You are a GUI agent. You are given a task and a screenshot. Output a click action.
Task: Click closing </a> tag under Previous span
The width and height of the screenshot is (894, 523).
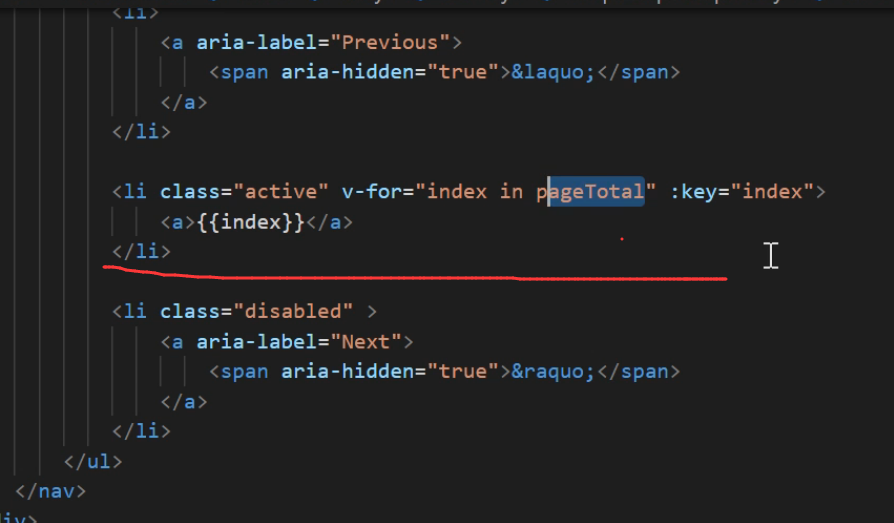183,102
